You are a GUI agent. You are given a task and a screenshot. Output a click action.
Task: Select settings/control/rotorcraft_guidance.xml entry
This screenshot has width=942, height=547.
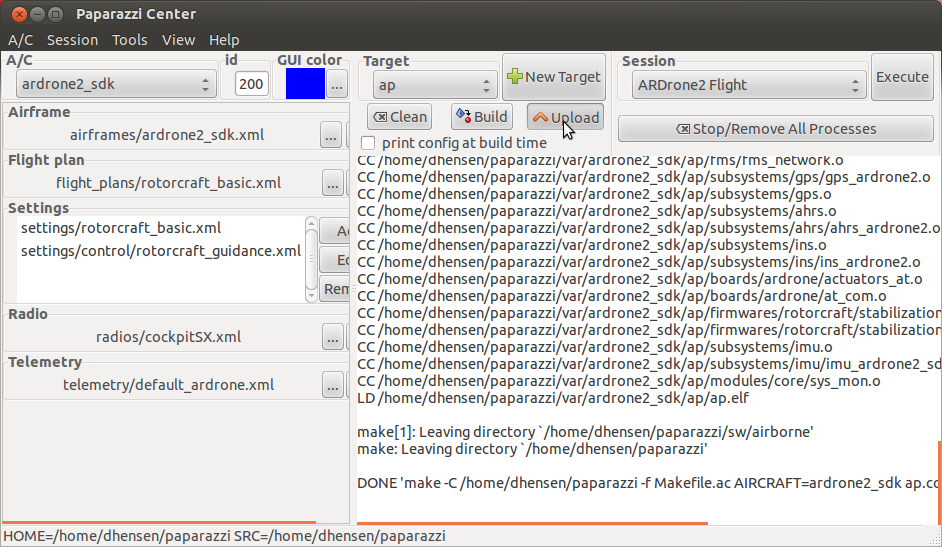click(161, 251)
